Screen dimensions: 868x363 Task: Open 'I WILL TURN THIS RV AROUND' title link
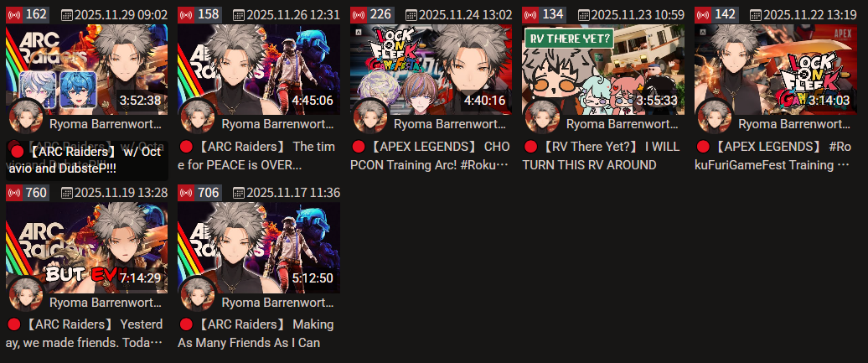[602, 156]
